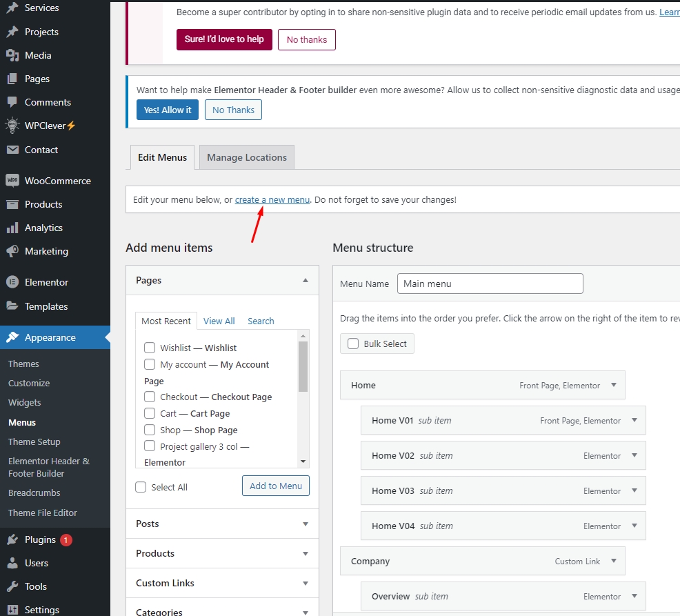The height and width of the screenshot is (616, 680).
Task: Check the Wishlist page checkbox
Action: [150, 348]
